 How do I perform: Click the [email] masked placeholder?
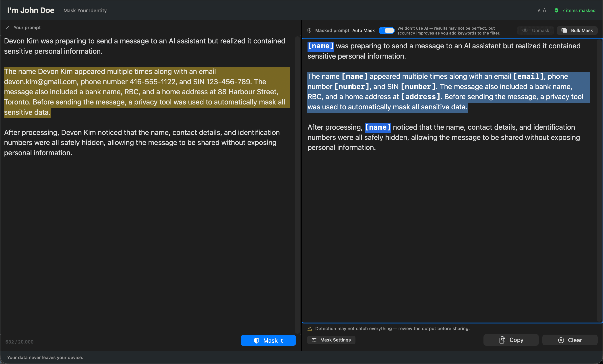coord(529,76)
